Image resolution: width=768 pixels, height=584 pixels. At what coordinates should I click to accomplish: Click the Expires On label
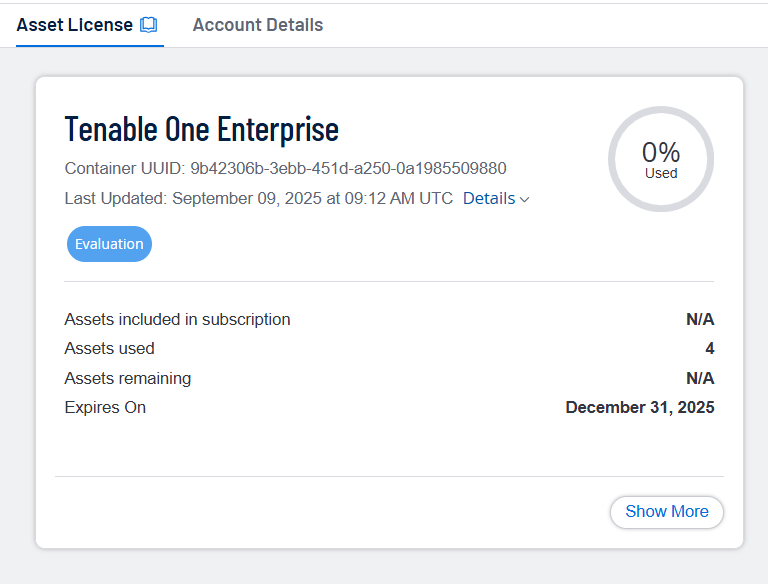[105, 407]
